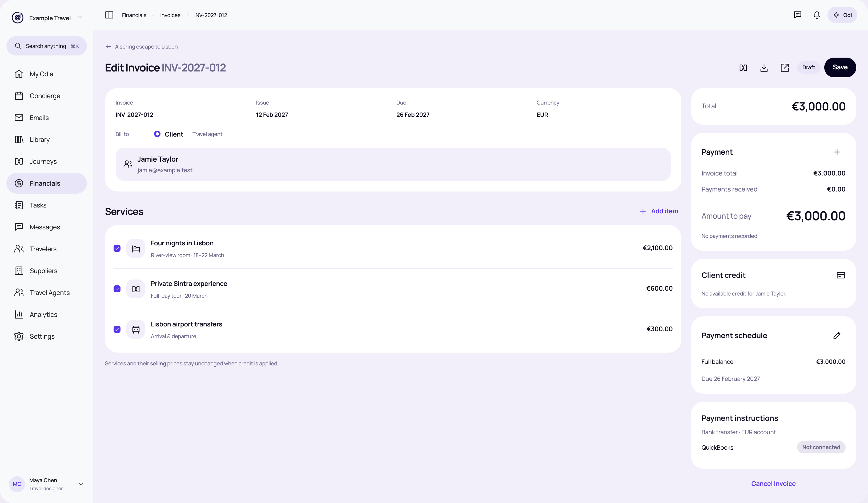Click INV-2027-012 breadcrumb item

pyautogui.click(x=210, y=15)
